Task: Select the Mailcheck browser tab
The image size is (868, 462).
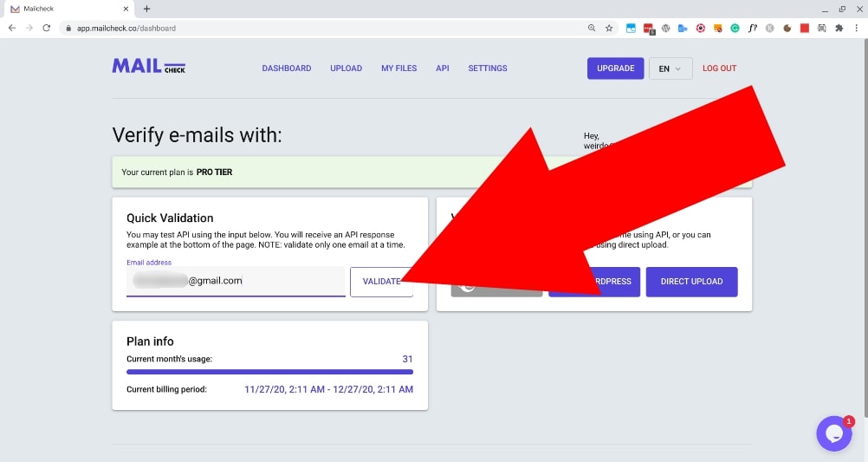Action: 68,10
